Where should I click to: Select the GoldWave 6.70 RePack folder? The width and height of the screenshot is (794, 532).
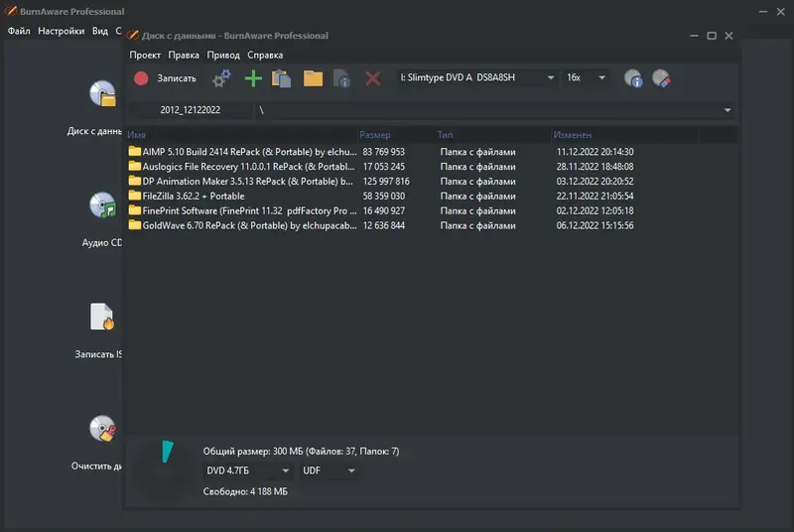point(242,225)
